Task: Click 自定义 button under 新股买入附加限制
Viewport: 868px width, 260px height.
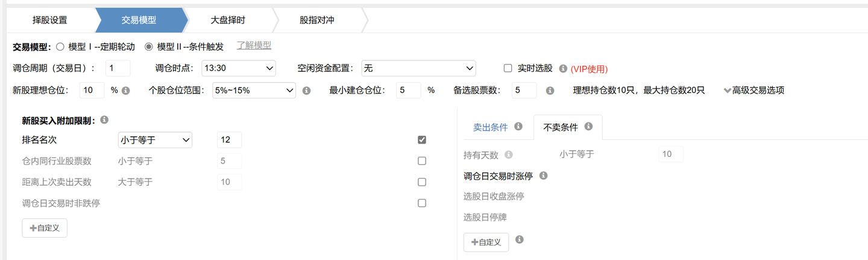Action: click(45, 228)
